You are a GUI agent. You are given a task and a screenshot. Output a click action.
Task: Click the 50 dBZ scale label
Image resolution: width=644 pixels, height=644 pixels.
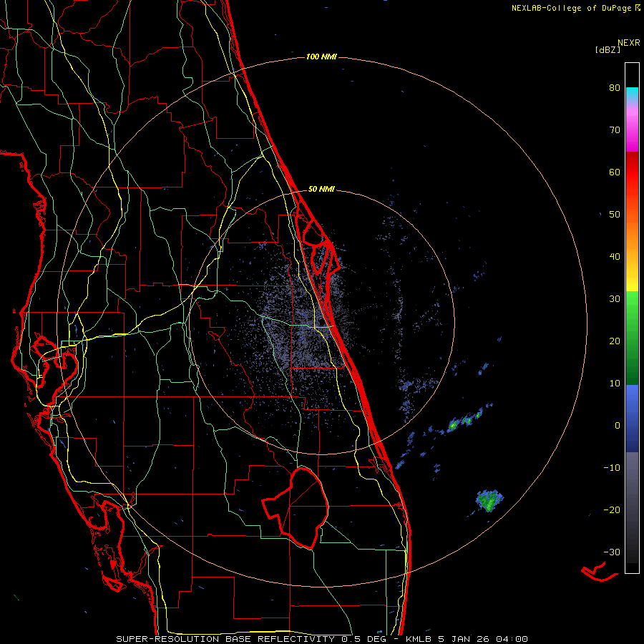tap(615, 215)
